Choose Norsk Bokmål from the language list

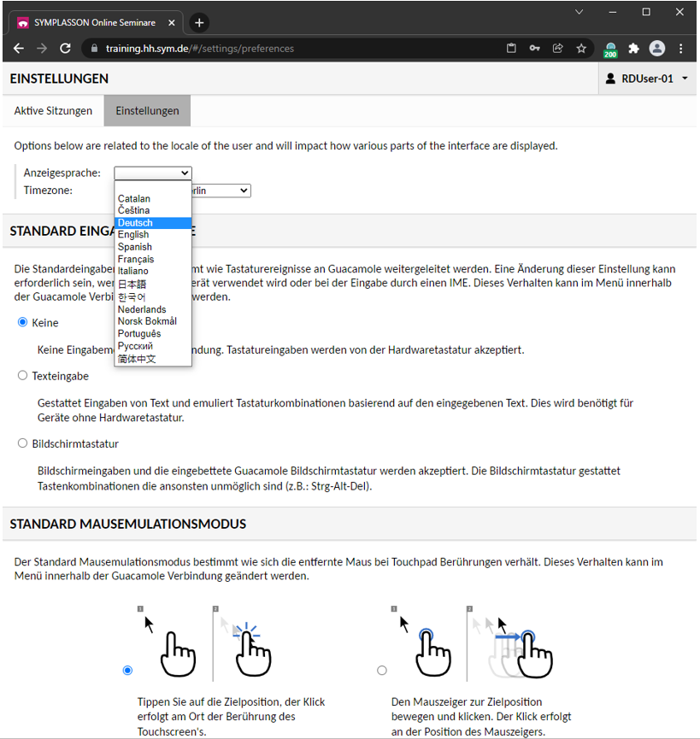[153, 321]
